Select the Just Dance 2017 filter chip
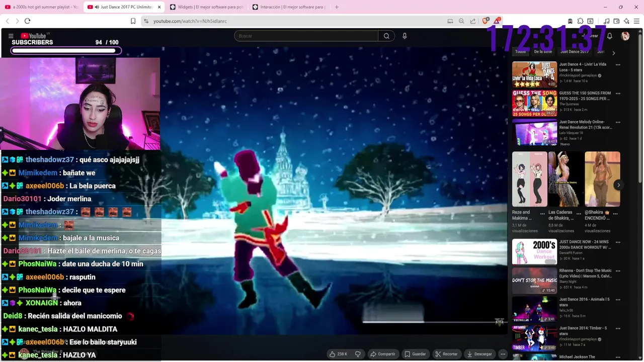The image size is (644, 362). pyautogui.click(x=575, y=52)
